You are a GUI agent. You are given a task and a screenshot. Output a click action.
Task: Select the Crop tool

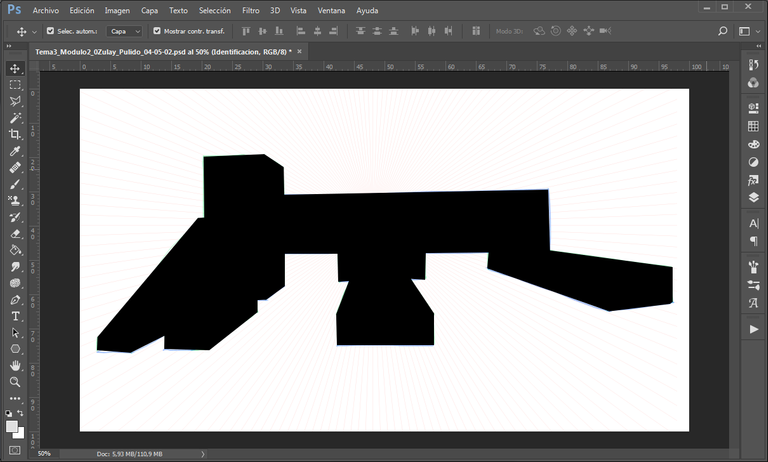coord(15,134)
